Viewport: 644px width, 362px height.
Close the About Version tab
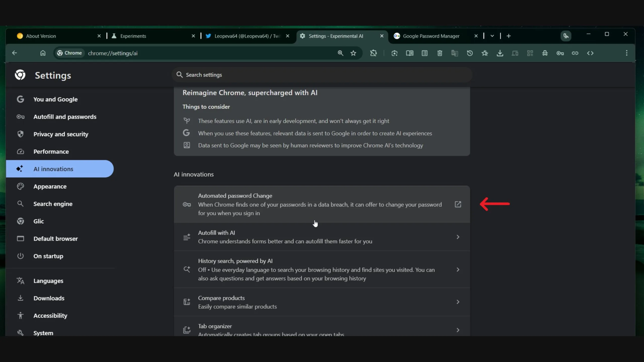point(99,36)
